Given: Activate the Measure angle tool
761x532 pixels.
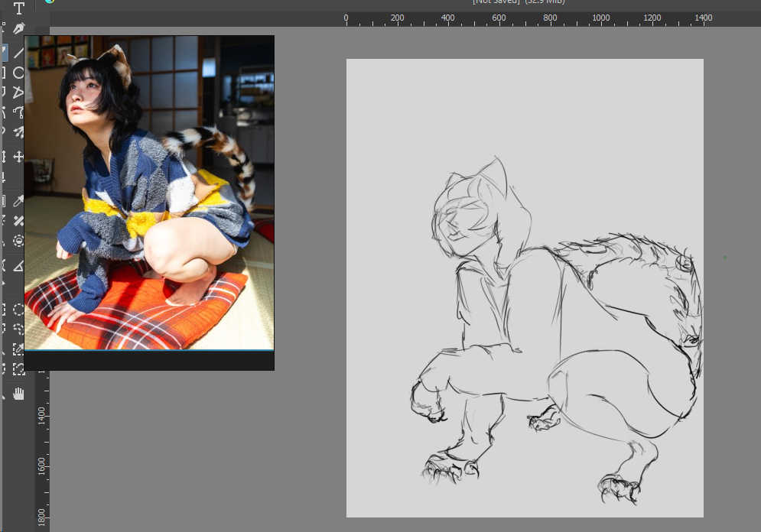Looking at the screenshot, I should tap(18, 265).
